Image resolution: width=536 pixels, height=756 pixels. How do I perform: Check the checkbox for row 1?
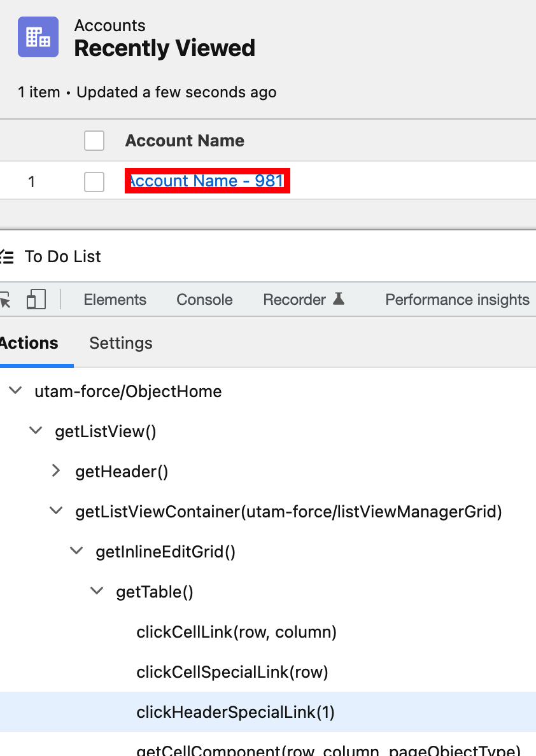tap(94, 181)
